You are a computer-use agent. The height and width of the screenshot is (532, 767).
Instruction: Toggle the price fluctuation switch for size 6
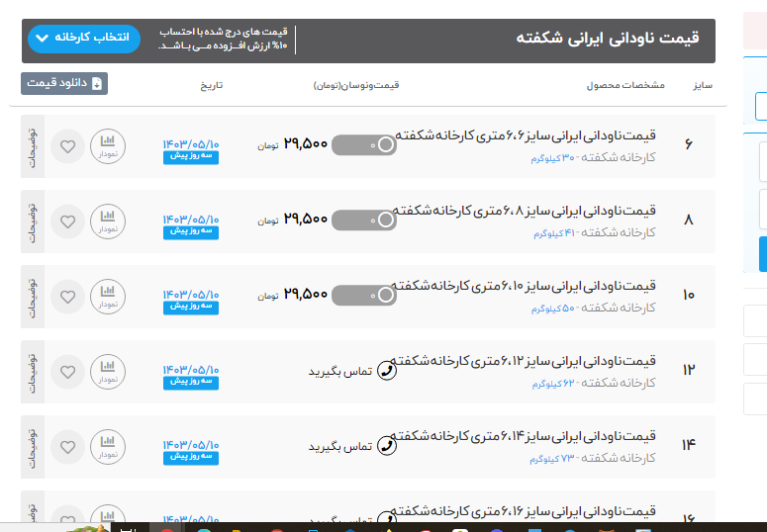364,146
